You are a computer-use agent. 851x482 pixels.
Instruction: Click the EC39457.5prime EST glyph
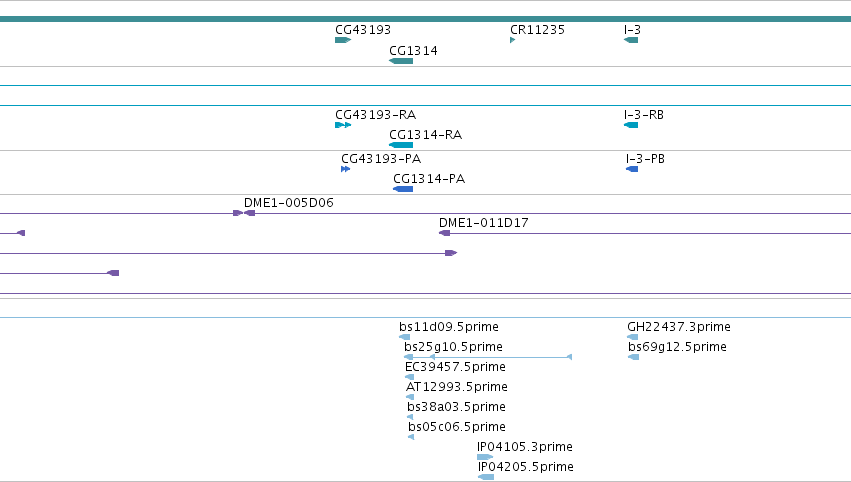(x=410, y=377)
